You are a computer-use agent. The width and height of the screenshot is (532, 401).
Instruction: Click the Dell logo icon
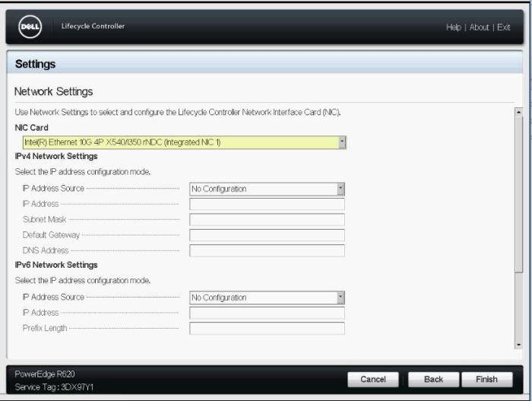tap(32, 27)
